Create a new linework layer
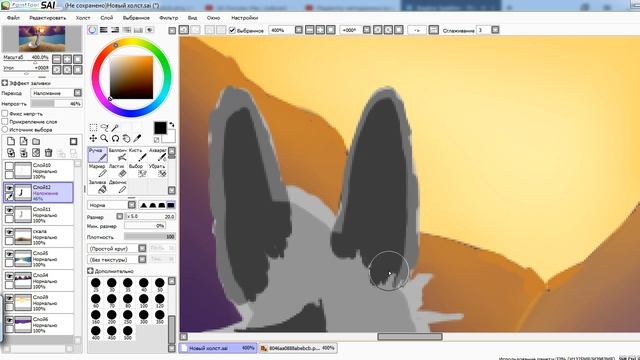Viewport: 640px width, 360px height. [x=23, y=141]
